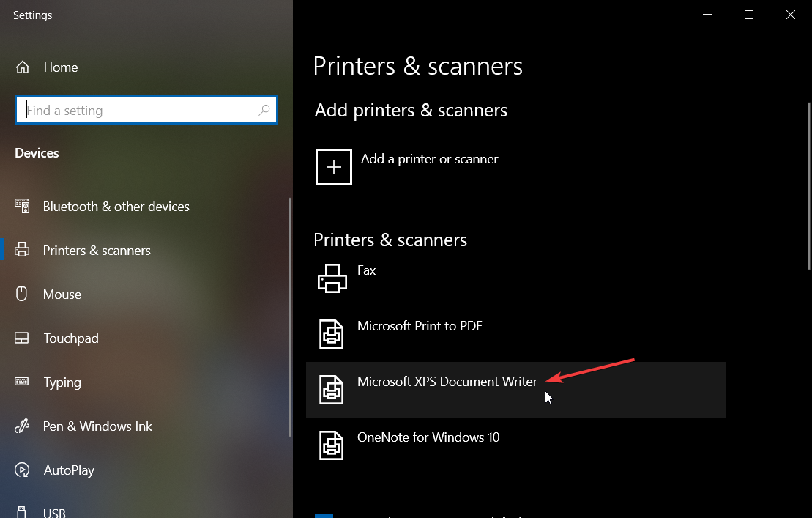Open Bluetooth & other devices section
812x518 pixels.
coord(116,206)
